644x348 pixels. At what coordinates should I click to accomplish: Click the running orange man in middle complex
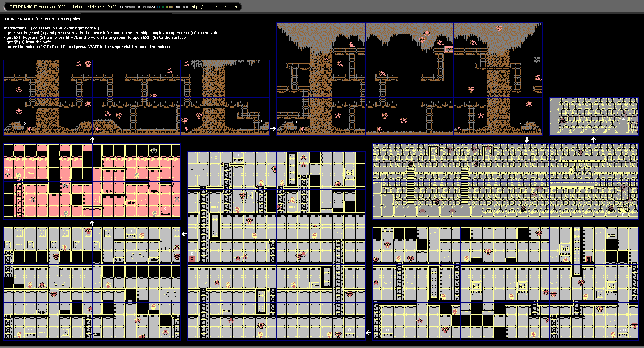pos(292,200)
